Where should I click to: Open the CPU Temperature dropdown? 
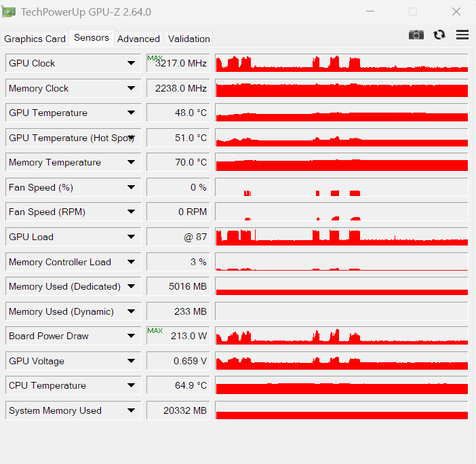[x=131, y=385]
